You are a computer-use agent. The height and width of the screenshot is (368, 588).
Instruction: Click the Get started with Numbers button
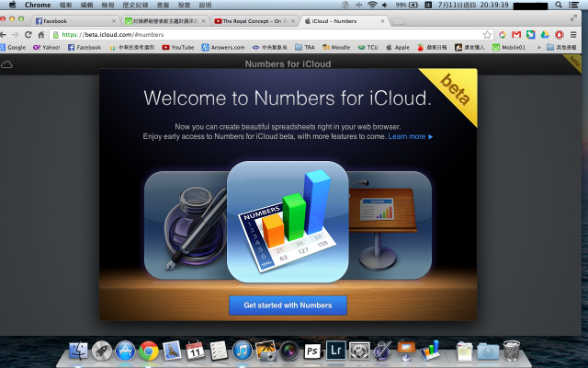(288, 305)
